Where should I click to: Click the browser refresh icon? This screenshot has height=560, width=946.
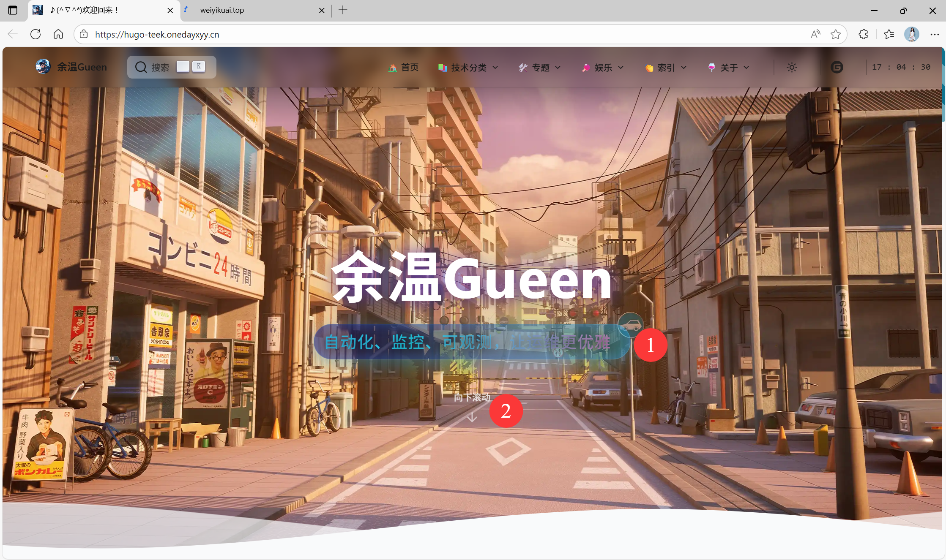(x=36, y=34)
